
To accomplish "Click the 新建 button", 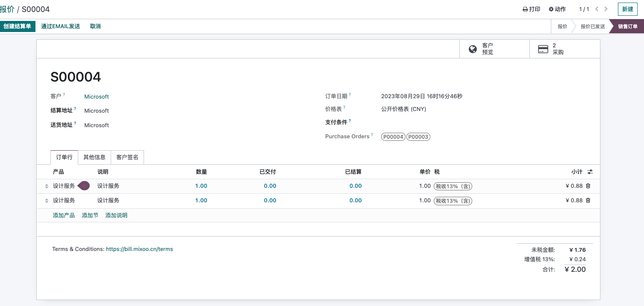I will pos(627,9).
